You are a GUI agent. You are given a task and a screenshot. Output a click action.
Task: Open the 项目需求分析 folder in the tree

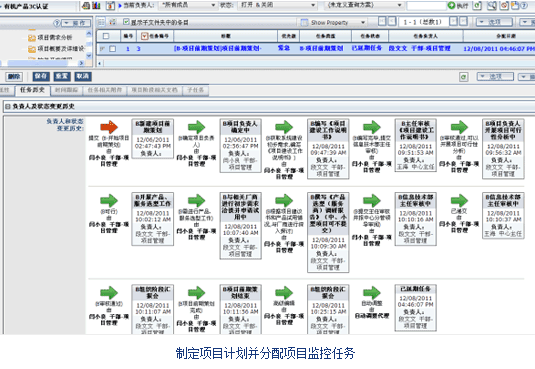(x=50, y=37)
